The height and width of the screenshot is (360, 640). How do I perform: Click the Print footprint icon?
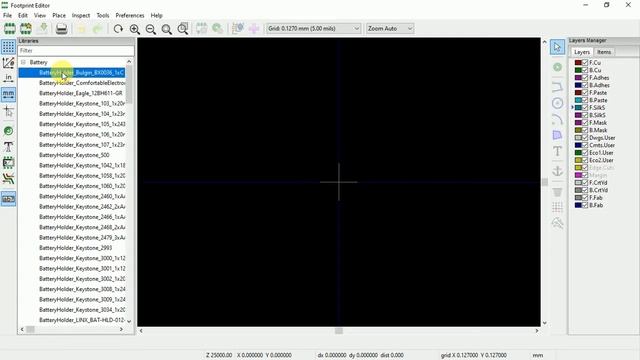tap(61, 29)
